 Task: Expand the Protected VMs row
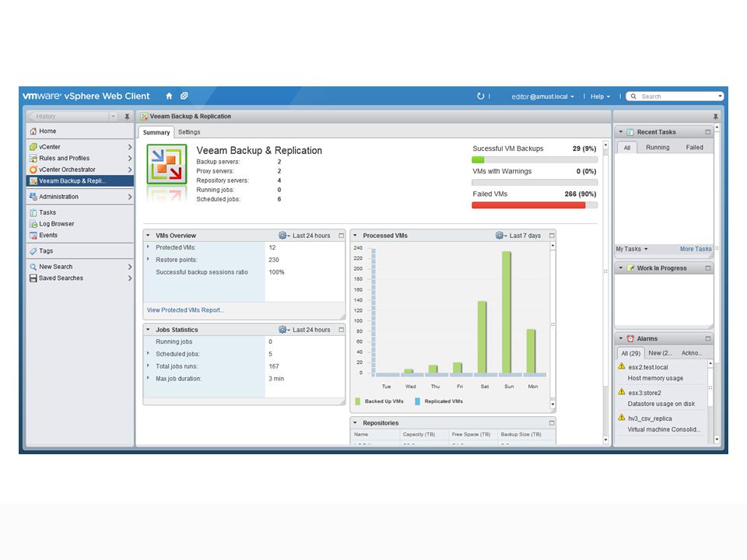click(x=148, y=247)
